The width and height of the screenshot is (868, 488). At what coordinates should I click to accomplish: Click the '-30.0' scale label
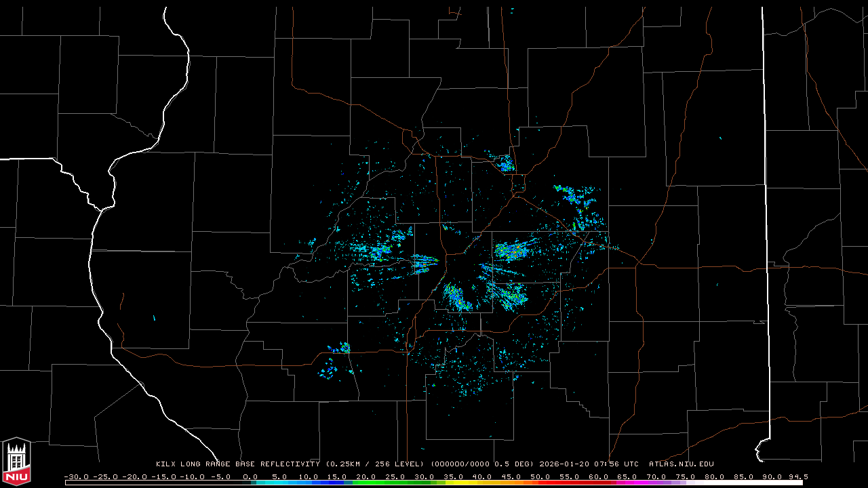77,476
